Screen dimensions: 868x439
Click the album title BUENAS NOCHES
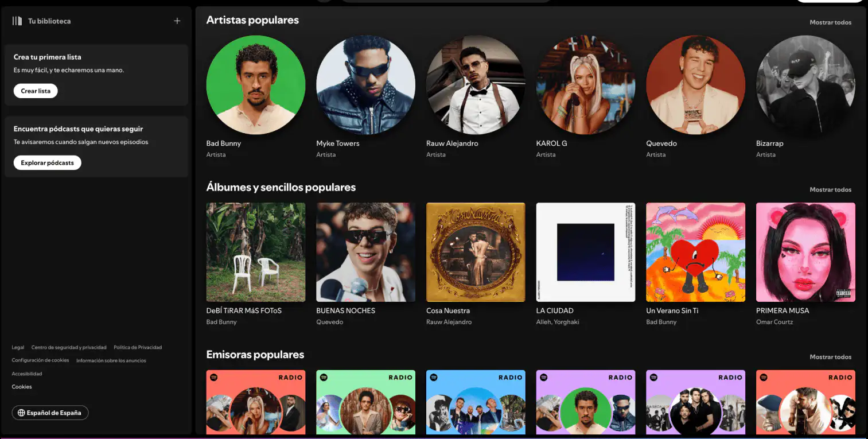click(x=346, y=310)
